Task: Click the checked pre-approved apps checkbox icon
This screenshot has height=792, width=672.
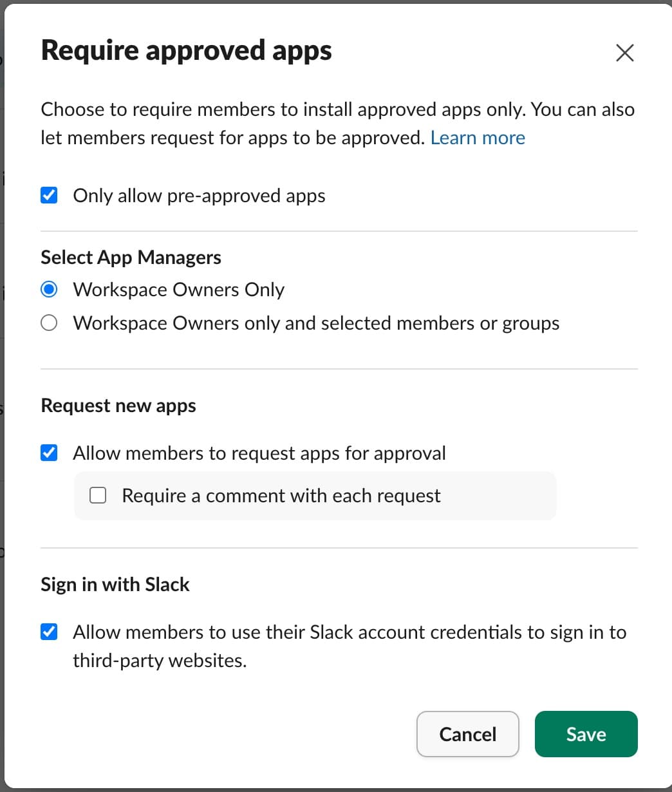Action: coord(49,195)
